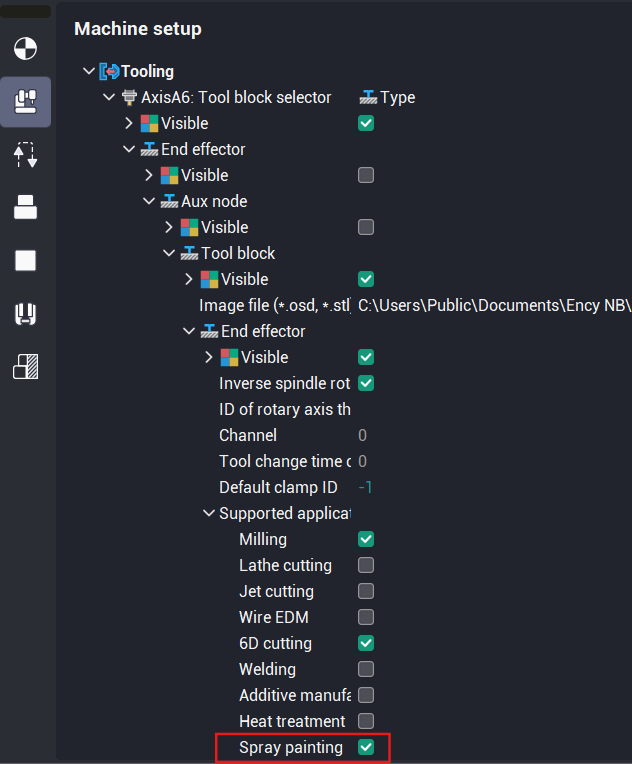Open the stacked blocks part sidebar icon
This screenshot has width=632, height=764.
click(26, 207)
